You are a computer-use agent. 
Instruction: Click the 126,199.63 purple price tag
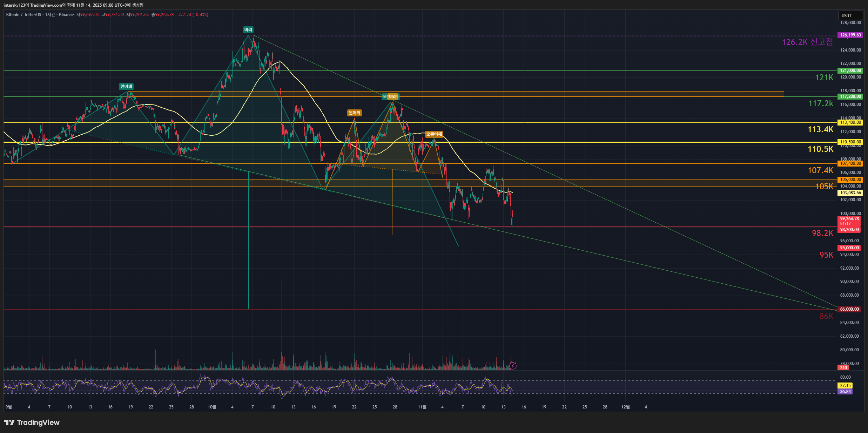tap(850, 35)
